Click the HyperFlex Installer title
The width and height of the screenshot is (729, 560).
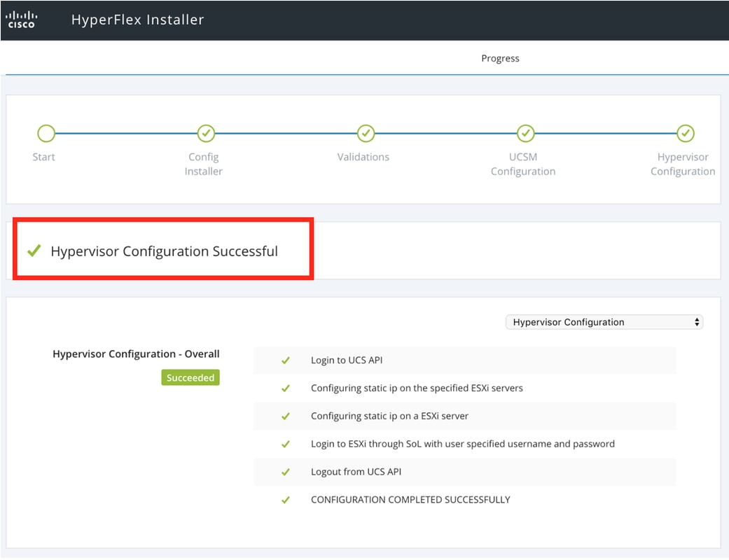[138, 20]
